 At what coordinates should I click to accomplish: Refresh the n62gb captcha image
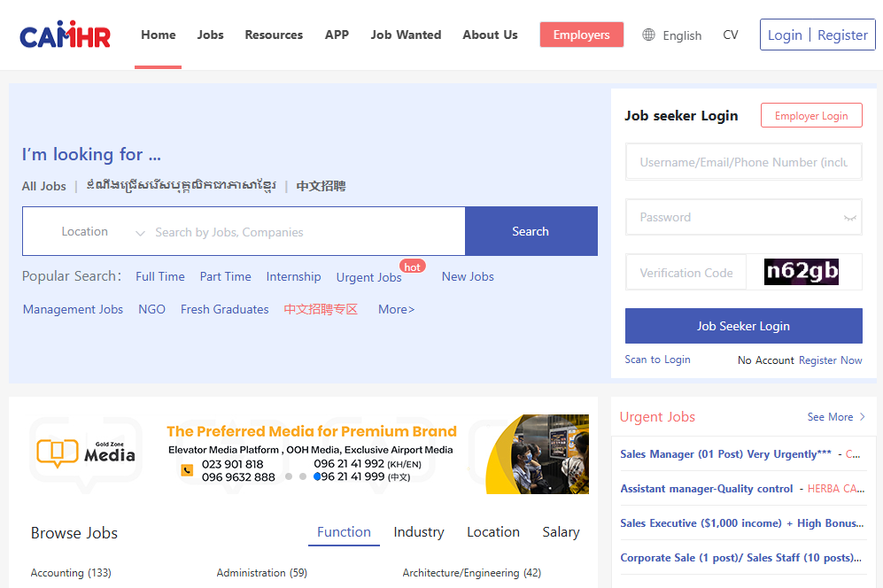pos(802,272)
